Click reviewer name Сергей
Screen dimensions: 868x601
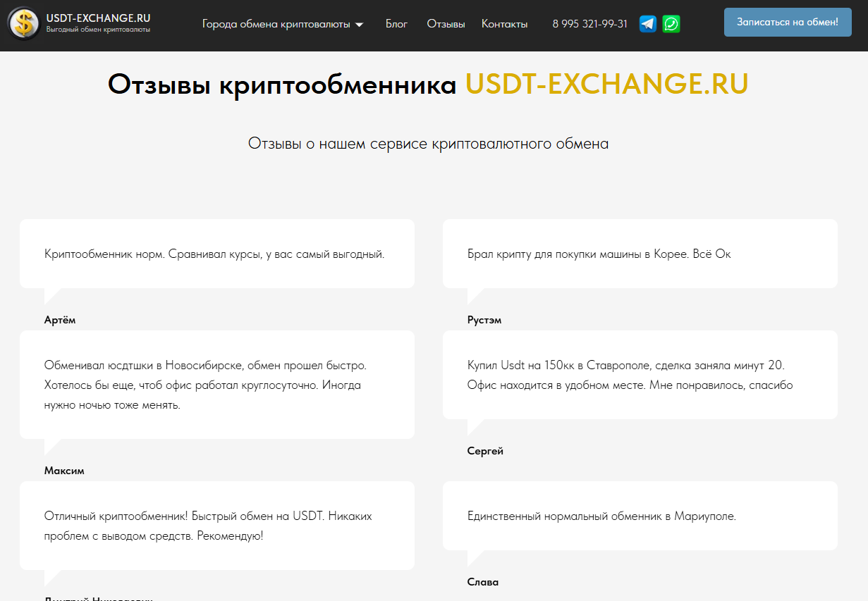click(485, 451)
